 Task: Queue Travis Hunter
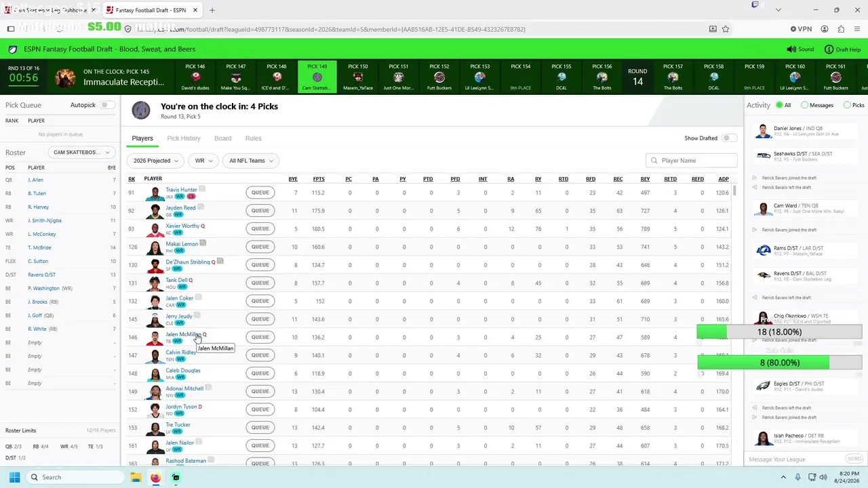(260, 192)
